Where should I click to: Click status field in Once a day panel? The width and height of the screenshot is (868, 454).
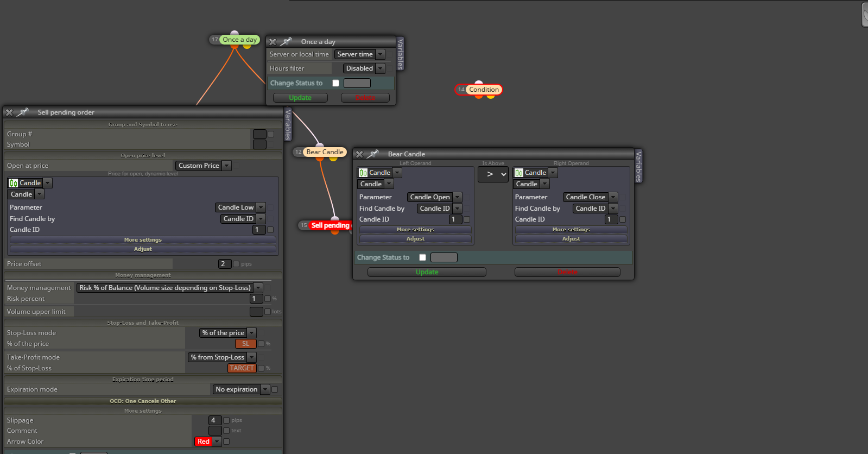357,83
